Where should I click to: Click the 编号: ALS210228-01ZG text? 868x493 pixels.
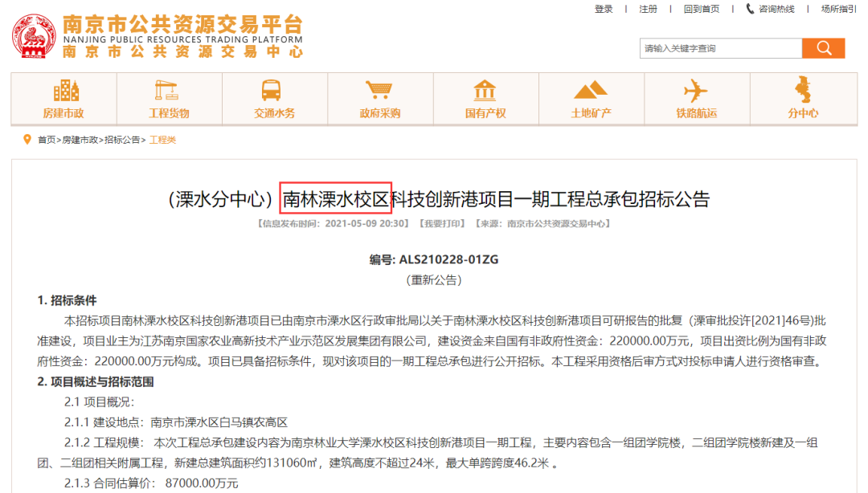click(434, 259)
